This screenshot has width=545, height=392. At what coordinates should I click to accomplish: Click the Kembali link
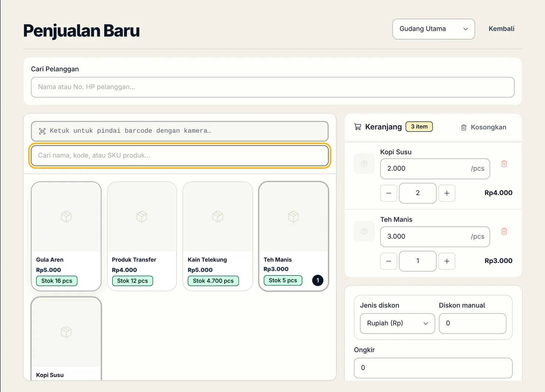click(501, 29)
